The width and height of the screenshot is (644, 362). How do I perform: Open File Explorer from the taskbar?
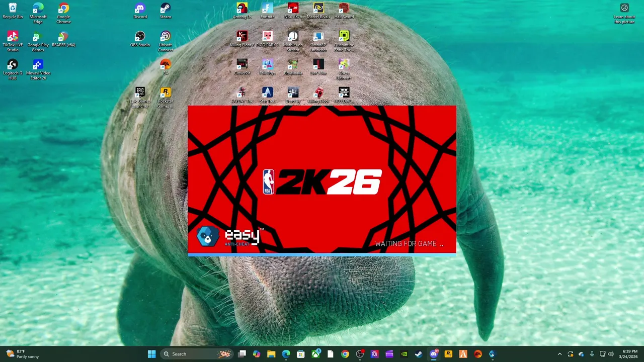(271, 354)
